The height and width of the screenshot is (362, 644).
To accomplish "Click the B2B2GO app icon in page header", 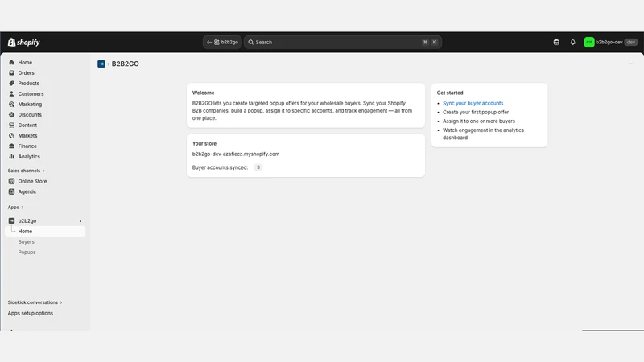I will pos(101,64).
